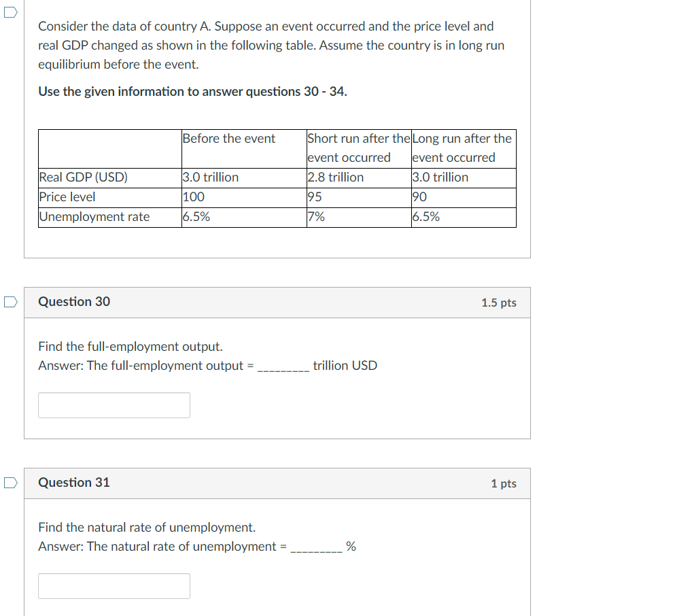
Task: Click the bookmark marker beside the data table panel
Action: tap(10, 12)
